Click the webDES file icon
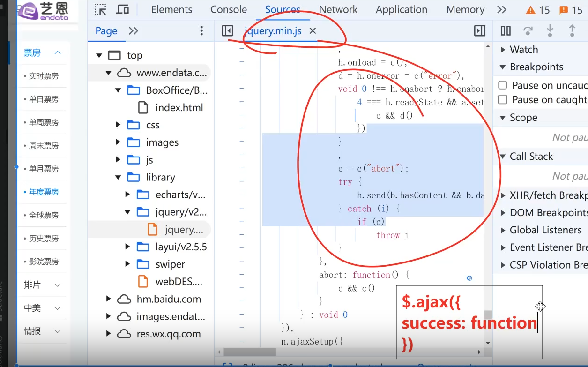The image size is (588, 367). (143, 282)
